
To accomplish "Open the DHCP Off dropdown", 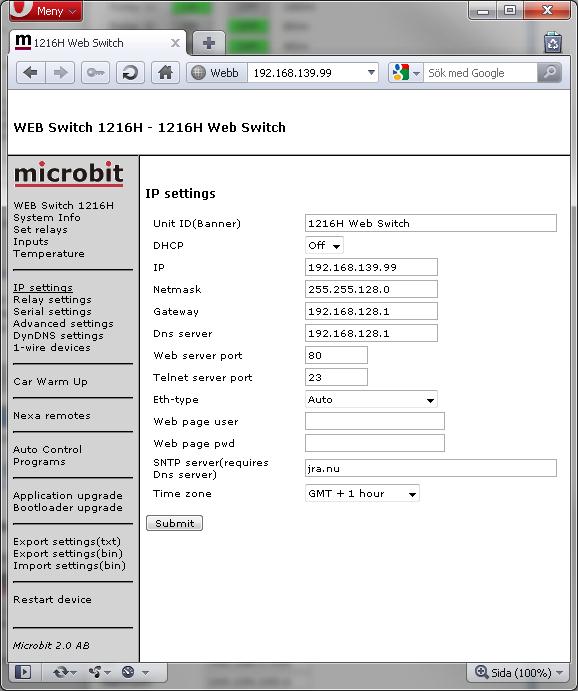I will click(324, 245).
